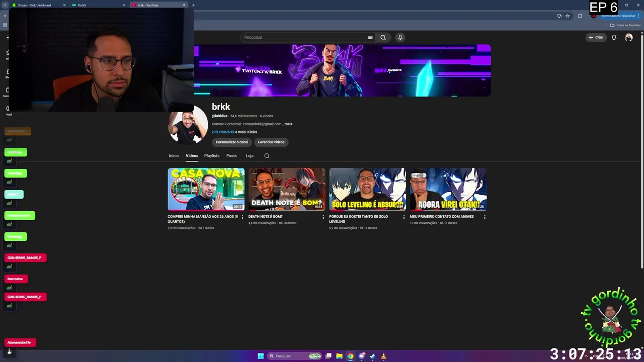Screen dimensions: 644x362
Task: Click Chrome icon in taskbar
Action: (350, 356)
